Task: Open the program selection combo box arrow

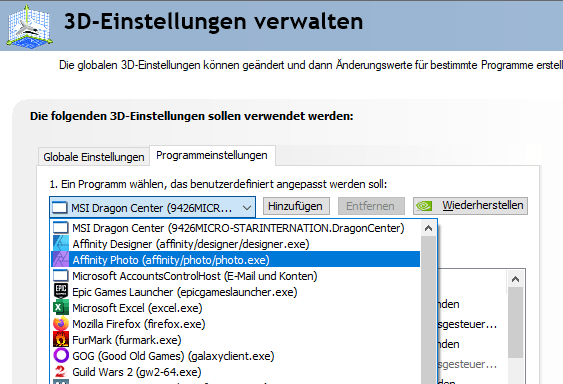Action: coord(247,207)
